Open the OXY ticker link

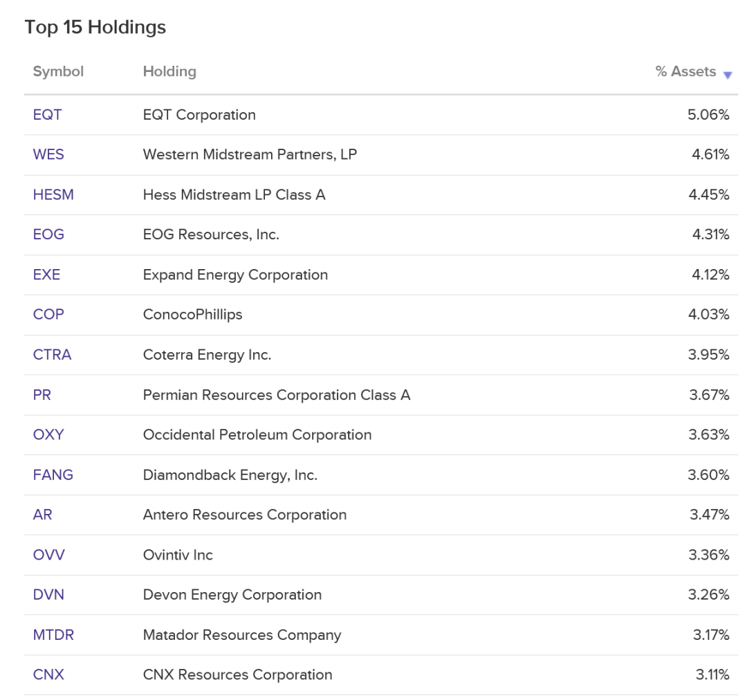(48, 434)
